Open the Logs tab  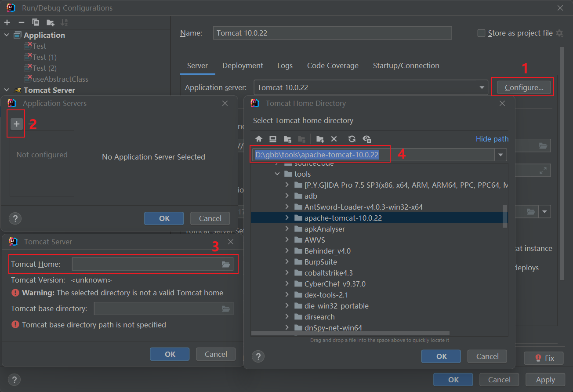coord(285,65)
